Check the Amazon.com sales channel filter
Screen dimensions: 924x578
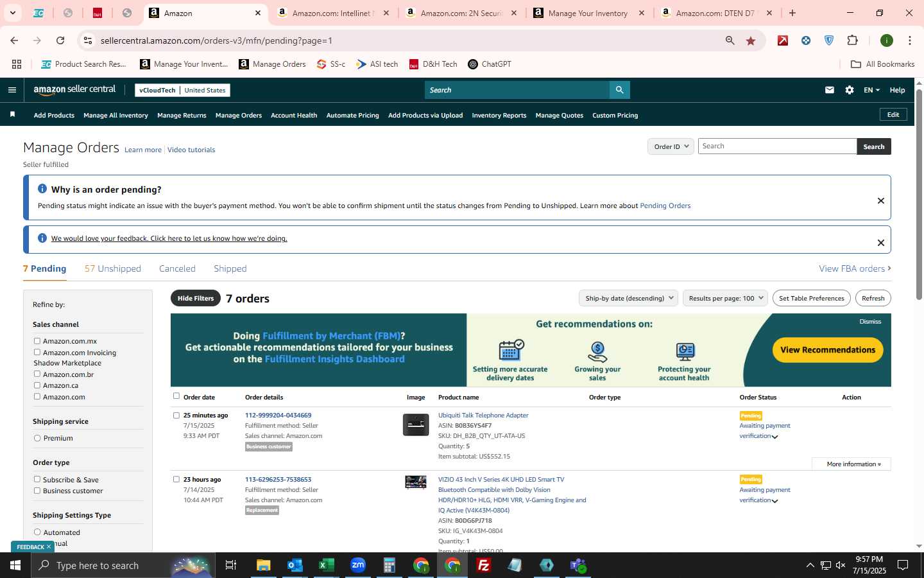tap(37, 396)
